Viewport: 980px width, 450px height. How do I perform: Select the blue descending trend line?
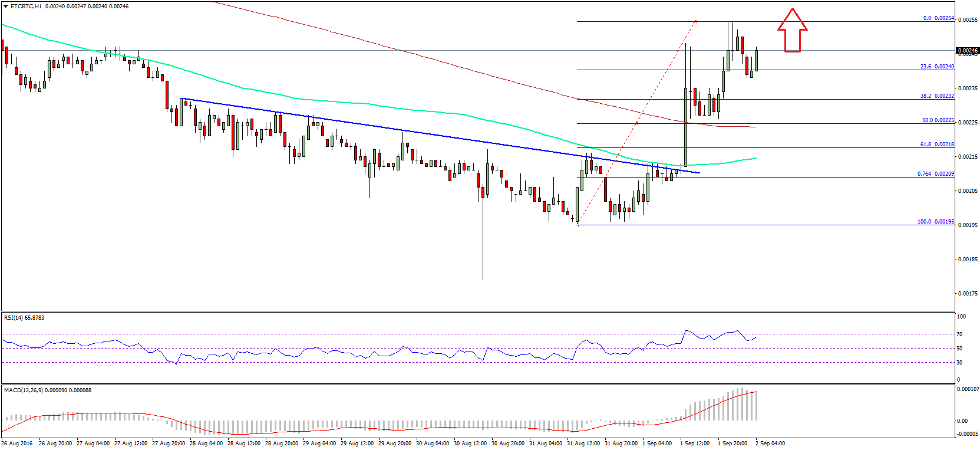[x=439, y=136]
